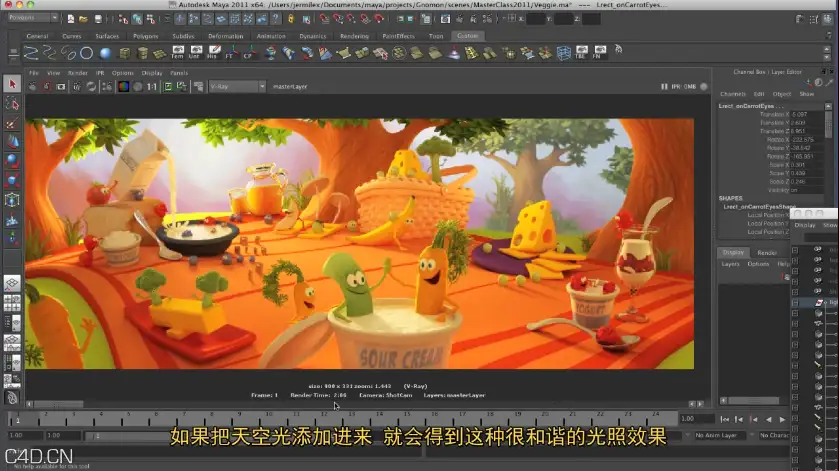Viewport: 839px width, 471px height.
Task: Click the blue lattice shelf icon
Action: pos(563,53)
